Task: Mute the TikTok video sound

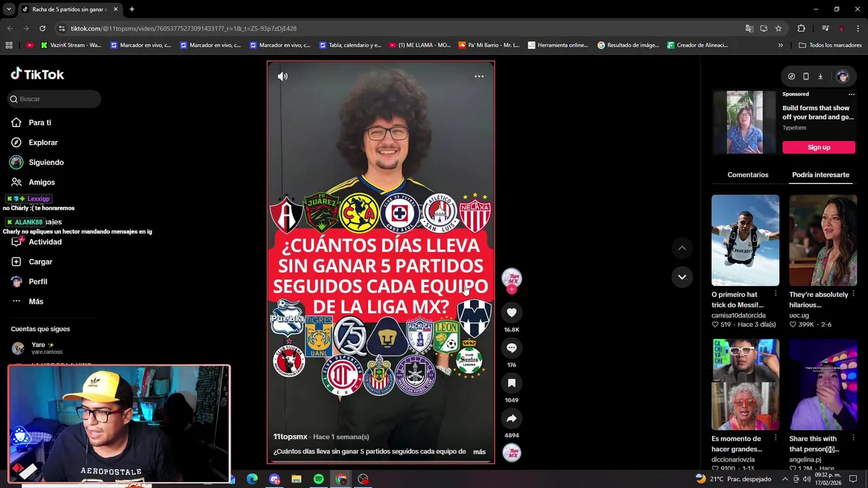Action: point(283,77)
